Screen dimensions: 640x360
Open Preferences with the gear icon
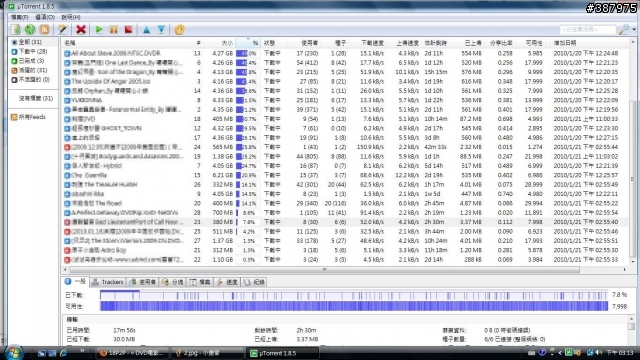(179, 29)
